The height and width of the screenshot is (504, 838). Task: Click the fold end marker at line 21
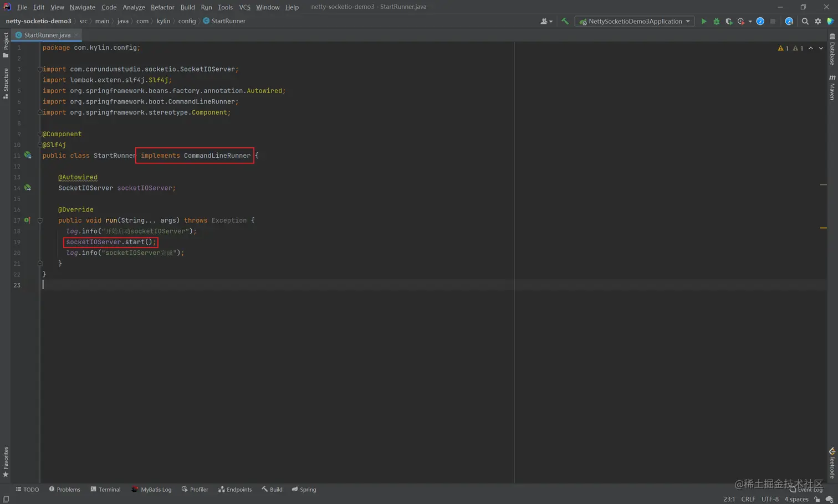40,264
